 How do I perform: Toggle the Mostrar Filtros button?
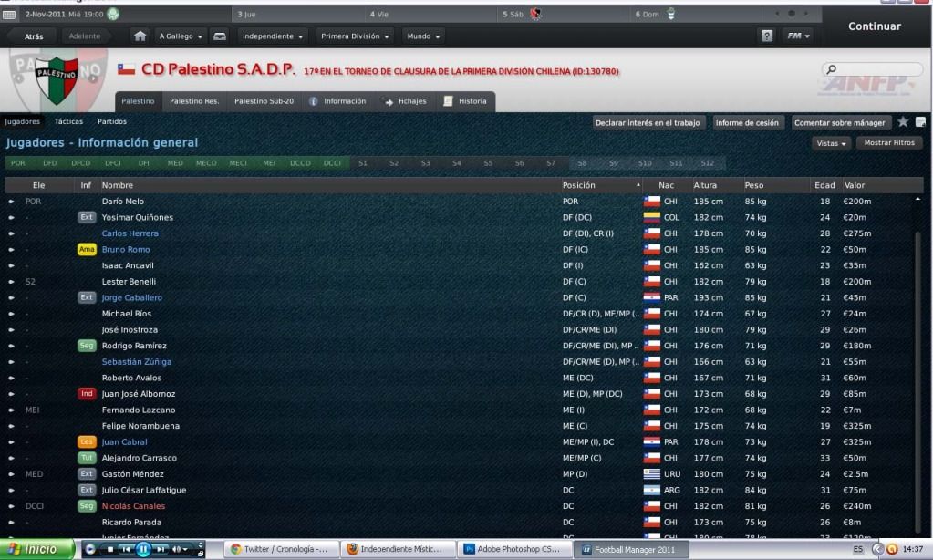(889, 143)
